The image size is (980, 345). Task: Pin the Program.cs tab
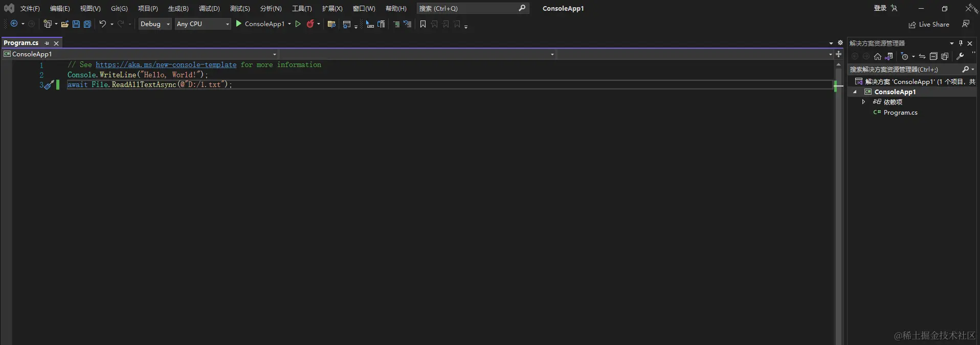point(47,43)
